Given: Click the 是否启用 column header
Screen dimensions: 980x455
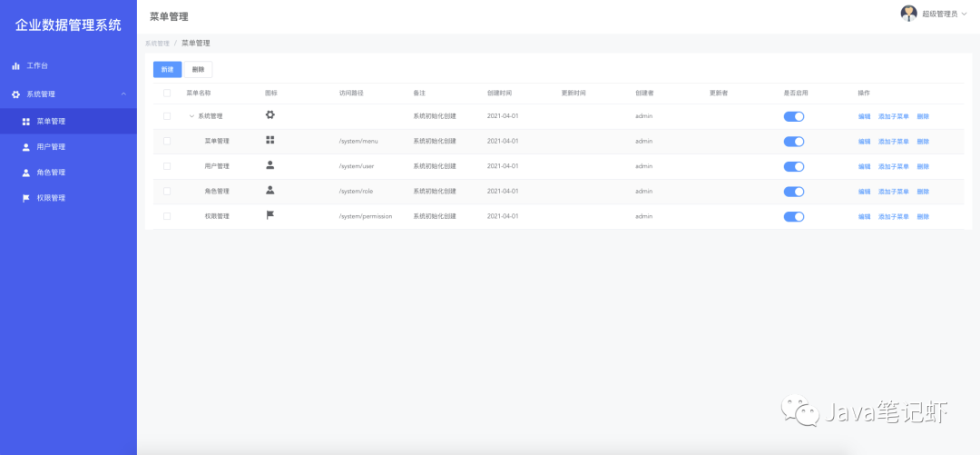Looking at the screenshot, I should (x=797, y=93).
